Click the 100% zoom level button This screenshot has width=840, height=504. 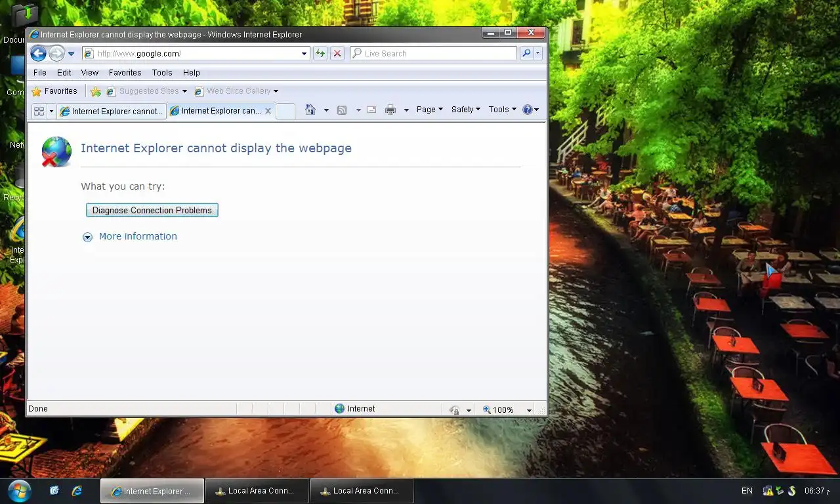pos(498,409)
